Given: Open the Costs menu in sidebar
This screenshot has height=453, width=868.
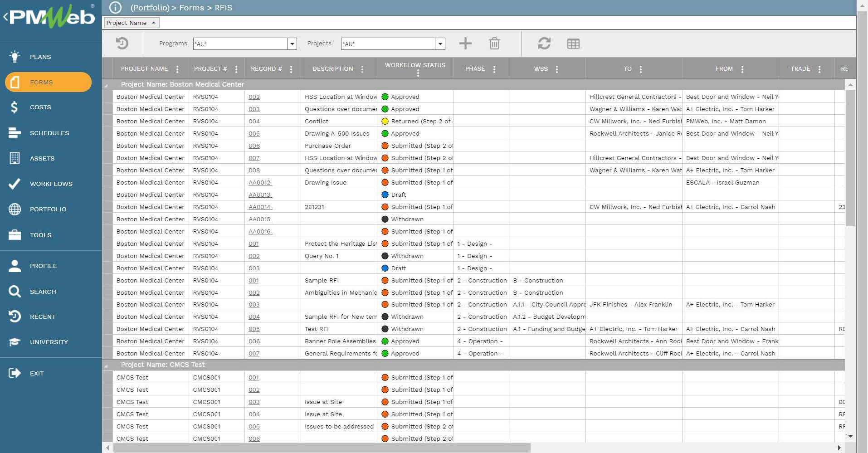Looking at the screenshot, I should click(x=40, y=107).
